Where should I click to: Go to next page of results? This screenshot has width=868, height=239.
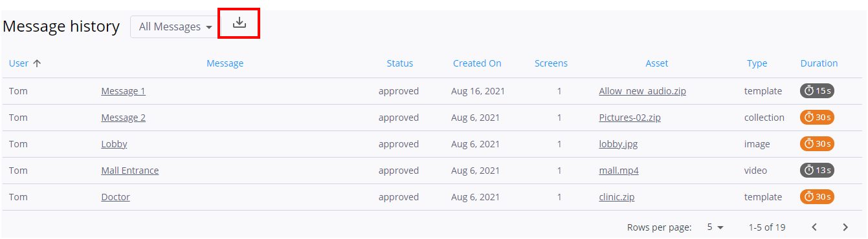845,227
